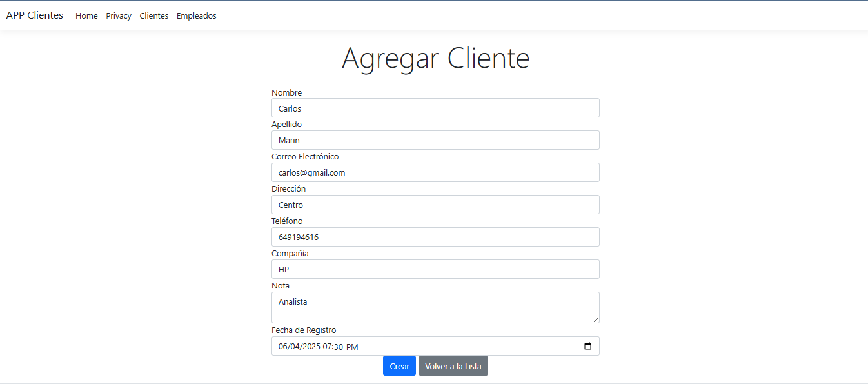Click the Agregar Cliente page heading
Screen dimensions: 868x384
(435, 57)
